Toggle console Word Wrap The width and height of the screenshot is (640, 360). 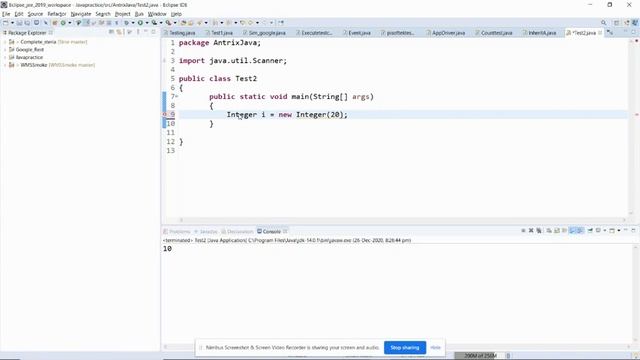coord(564,231)
